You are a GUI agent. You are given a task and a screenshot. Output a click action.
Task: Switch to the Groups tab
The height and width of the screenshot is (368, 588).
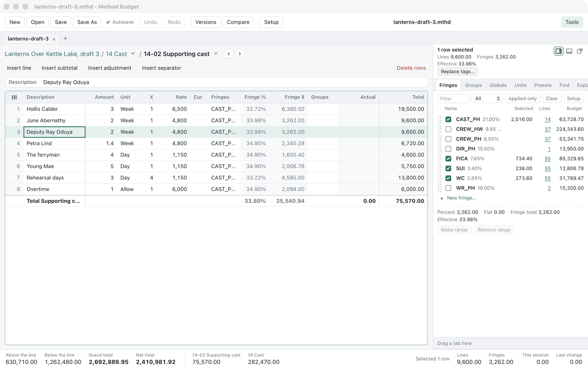pos(473,85)
